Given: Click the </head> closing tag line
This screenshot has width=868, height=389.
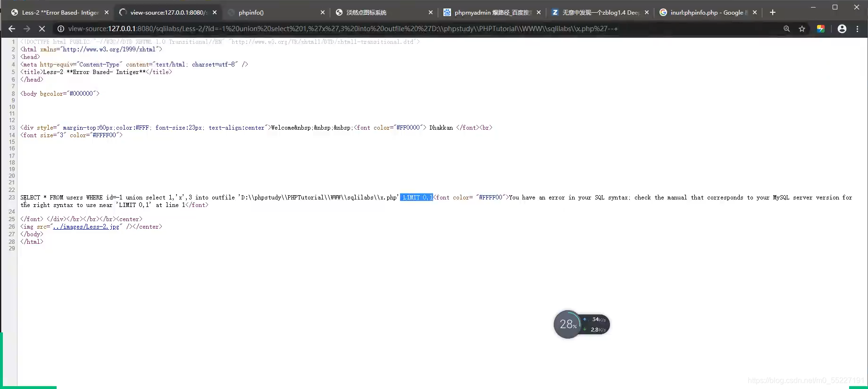Looking at the screenshot, I should point(32,80).
